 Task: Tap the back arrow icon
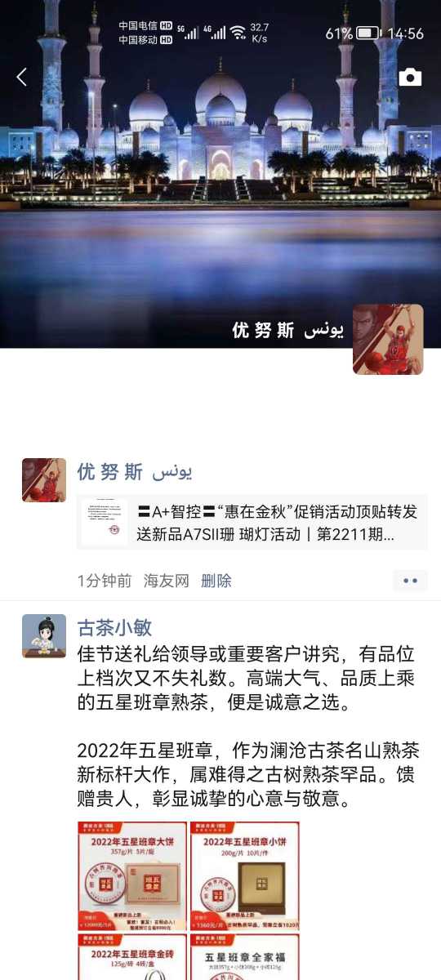[22, 77]
